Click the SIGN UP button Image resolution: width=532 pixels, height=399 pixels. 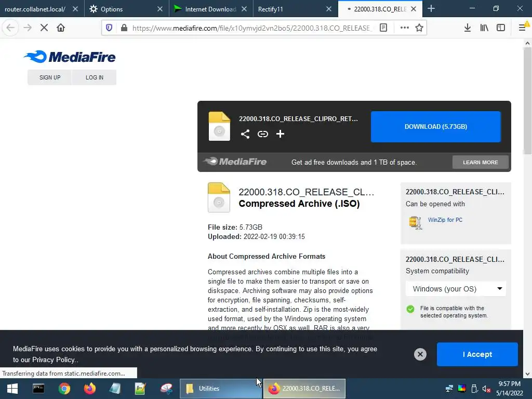click(50, 77)
